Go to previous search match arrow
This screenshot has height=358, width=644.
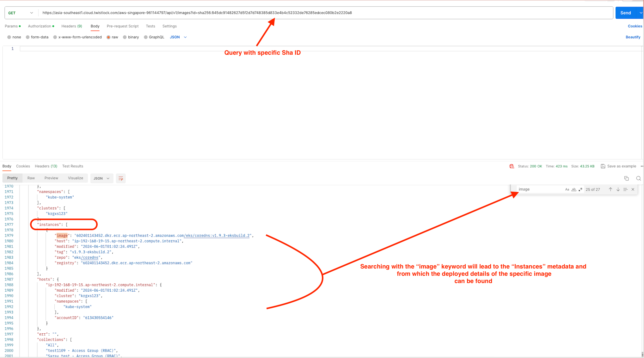click(x=610, y=189)
